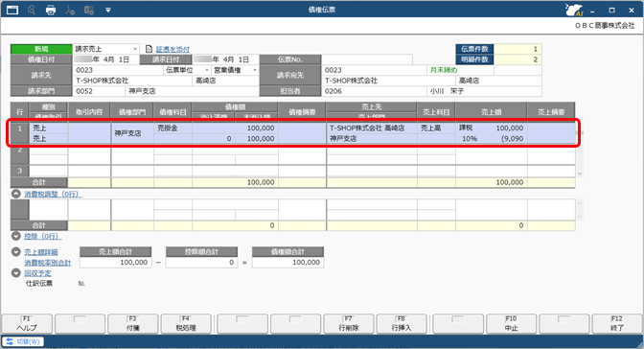
Task: Click the document icon beside 証憑を添付
Action: pos(149,49)
